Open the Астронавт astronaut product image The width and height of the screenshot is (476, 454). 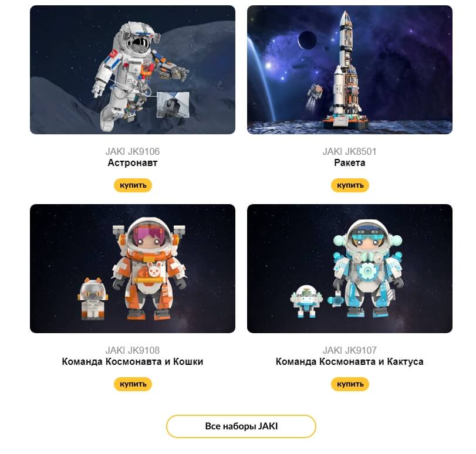pos(133,70)
